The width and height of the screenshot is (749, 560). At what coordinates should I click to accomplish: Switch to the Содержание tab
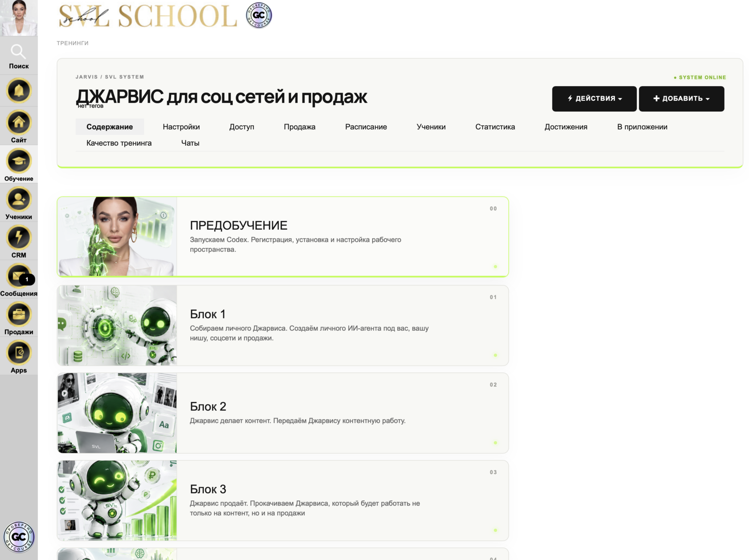(110, 127)
